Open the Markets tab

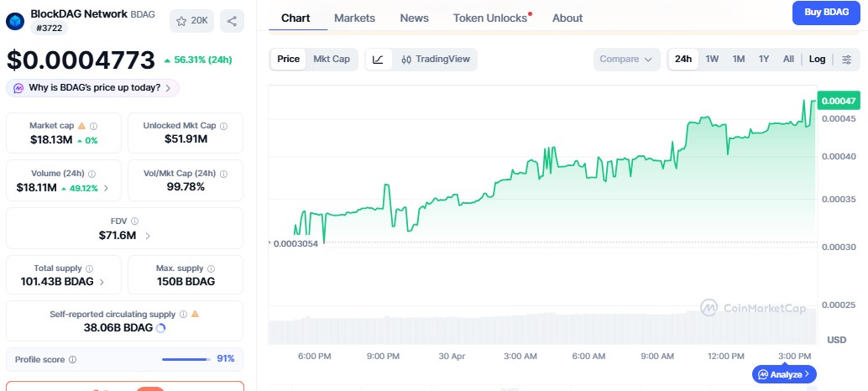pyautogui.click(x=355, y=18)
